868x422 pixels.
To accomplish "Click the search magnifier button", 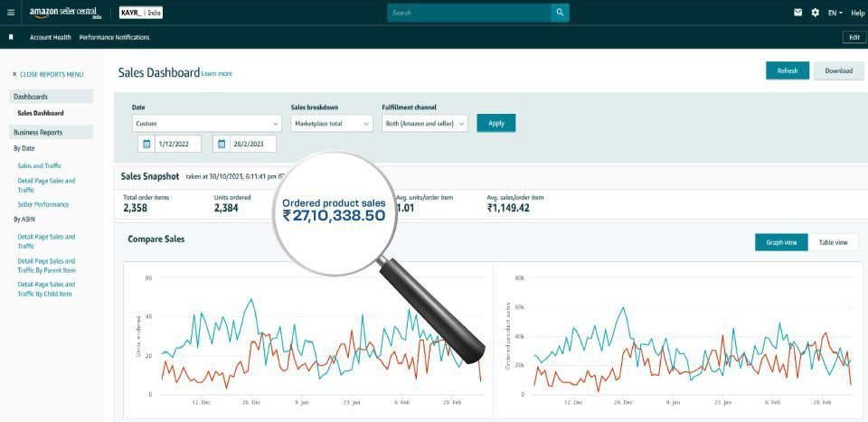I will click(x=561, y=13).
